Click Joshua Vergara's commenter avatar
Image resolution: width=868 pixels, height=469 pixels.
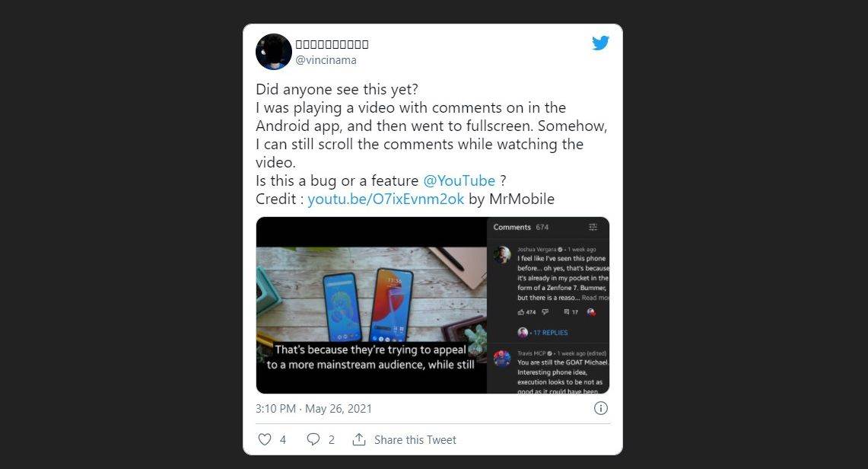[502, 255]
